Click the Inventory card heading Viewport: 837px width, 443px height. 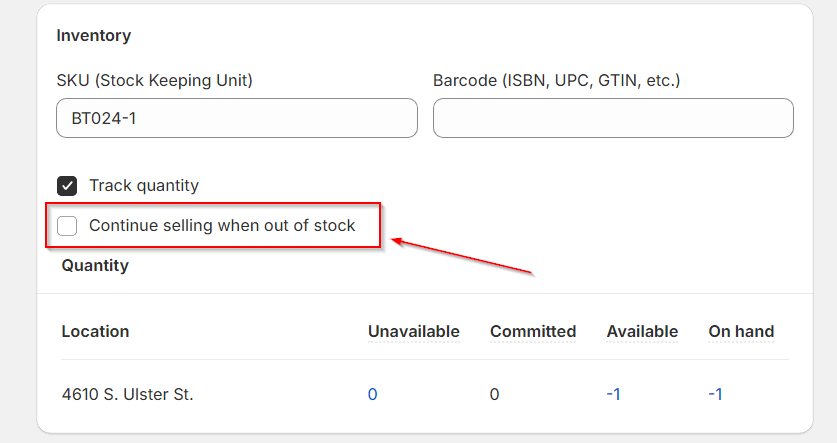94,35
